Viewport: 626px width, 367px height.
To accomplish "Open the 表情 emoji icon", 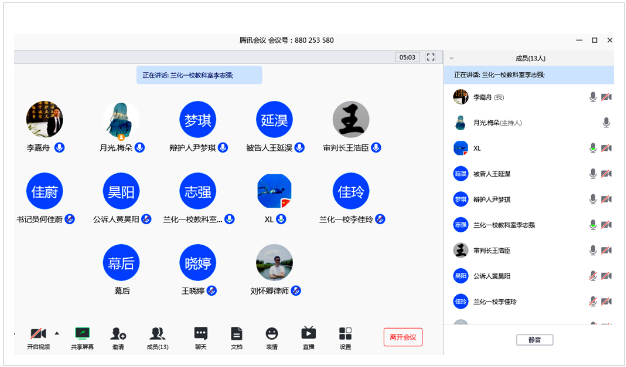I will 272,333.
